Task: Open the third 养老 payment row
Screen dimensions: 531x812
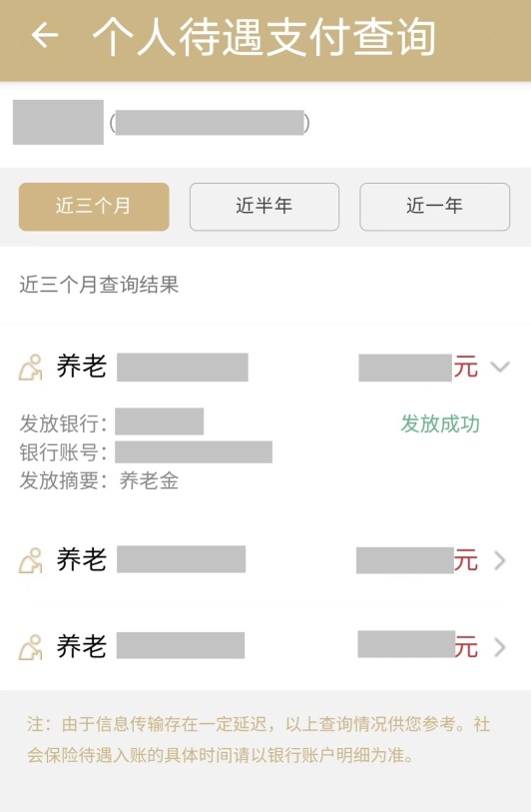Action: click(x=265, y=647)
